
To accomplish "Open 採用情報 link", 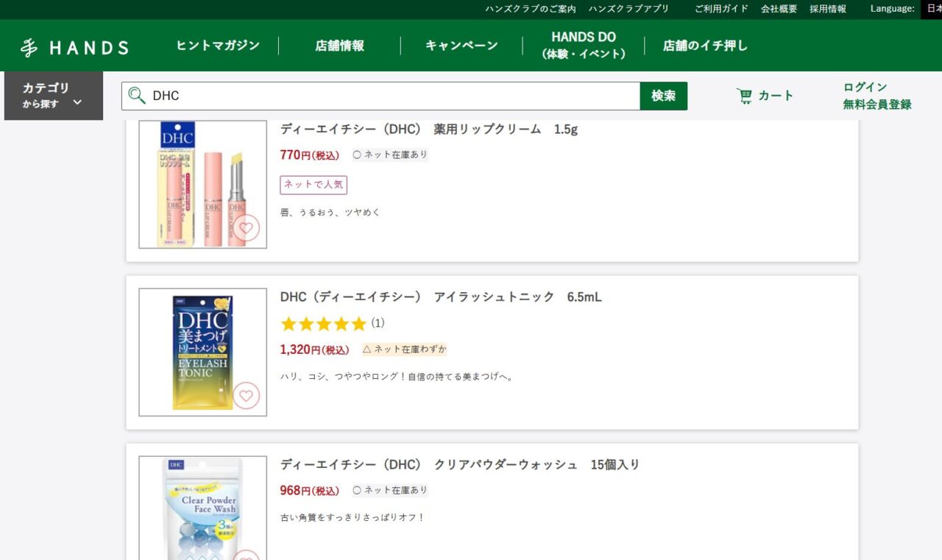I will pyautogui.click(x=828, y=9).
